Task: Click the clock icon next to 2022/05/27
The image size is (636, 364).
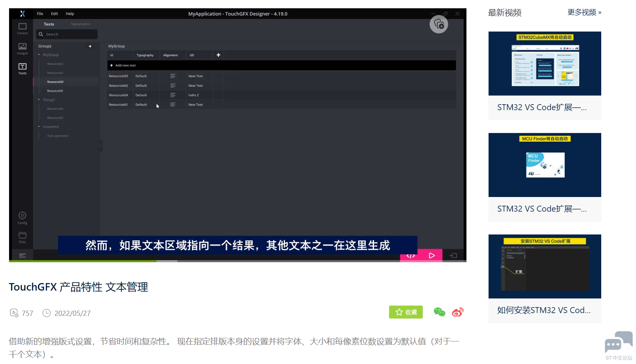Action: click(47, 313)
